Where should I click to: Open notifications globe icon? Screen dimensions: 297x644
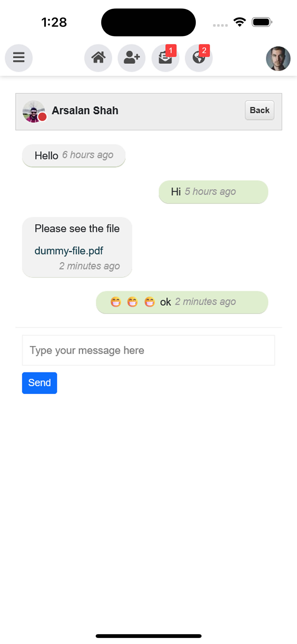click(x=199, y=58)
